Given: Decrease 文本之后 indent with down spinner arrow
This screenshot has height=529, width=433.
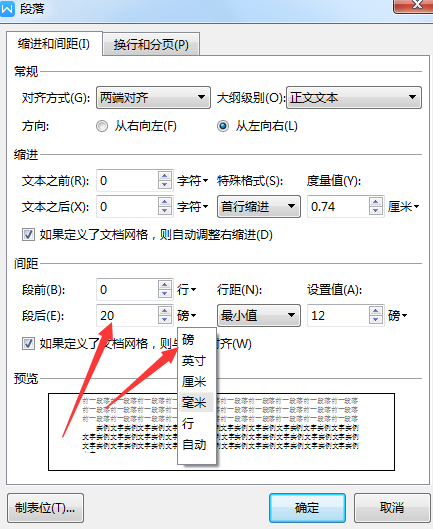Looking at the screenshot, I should point(165,211).
